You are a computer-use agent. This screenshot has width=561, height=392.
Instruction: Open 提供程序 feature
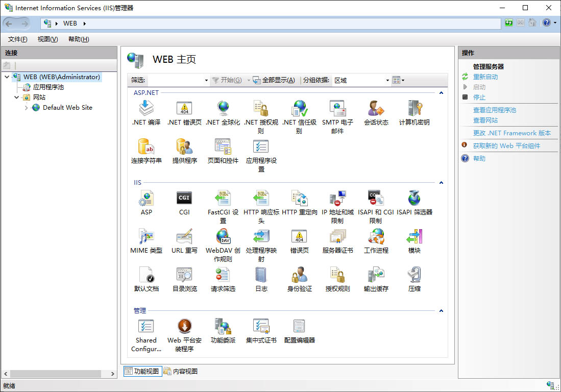[184, 151]
